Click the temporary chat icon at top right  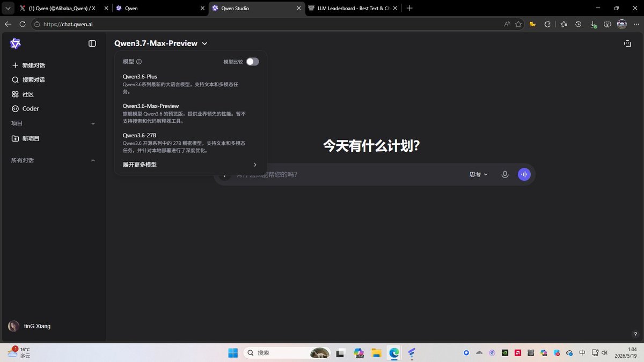[x=627, y=43]
